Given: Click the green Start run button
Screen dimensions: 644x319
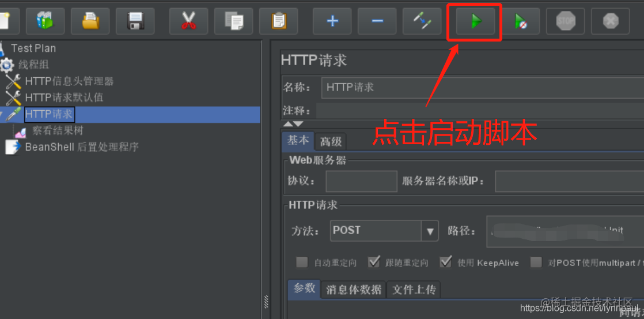Looking at the screenshot, I should [475, 21].
